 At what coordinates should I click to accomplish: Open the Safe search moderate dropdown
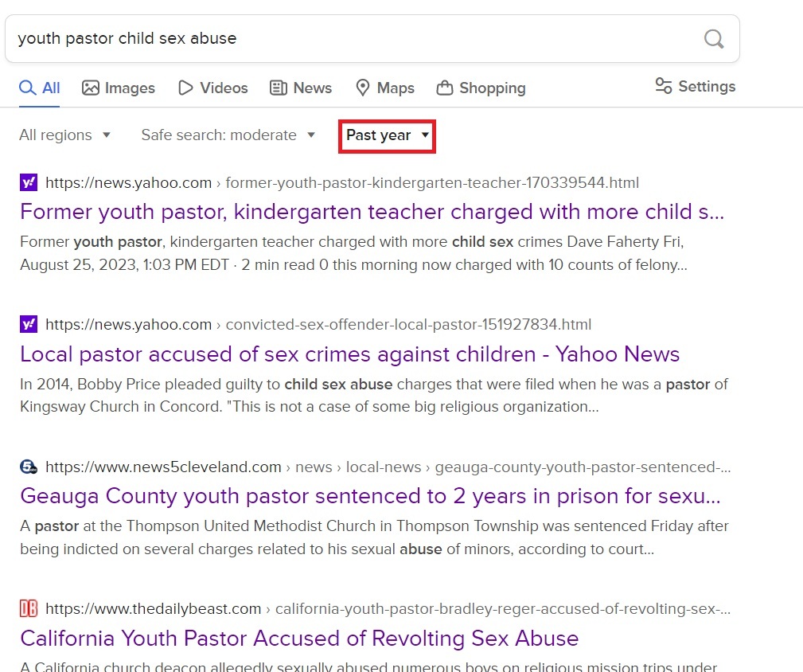coord(228,135)
